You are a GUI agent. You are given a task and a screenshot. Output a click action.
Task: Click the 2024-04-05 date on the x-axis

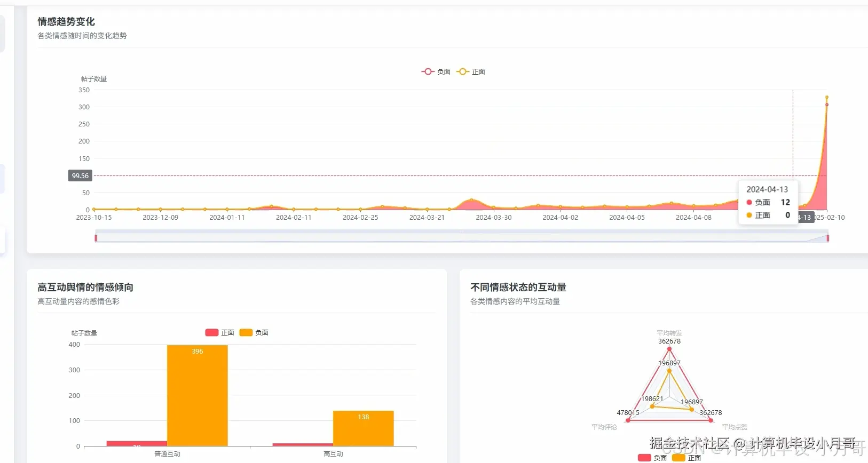(627, 217)
